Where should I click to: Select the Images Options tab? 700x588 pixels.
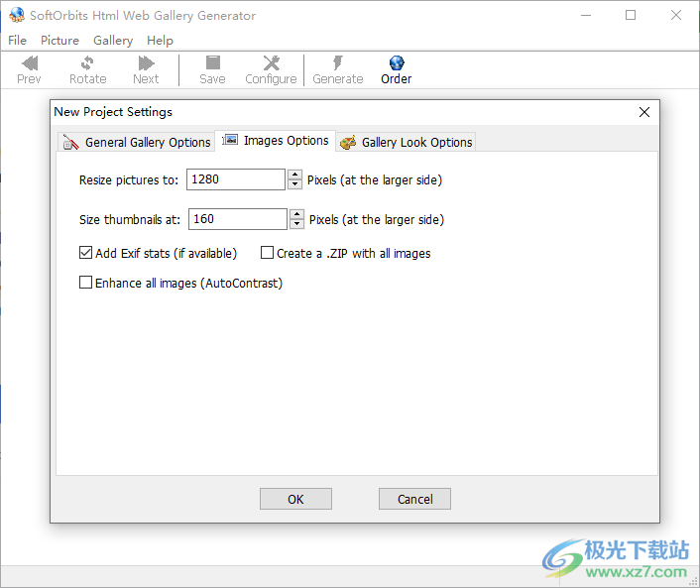click(x=275, y=141)
